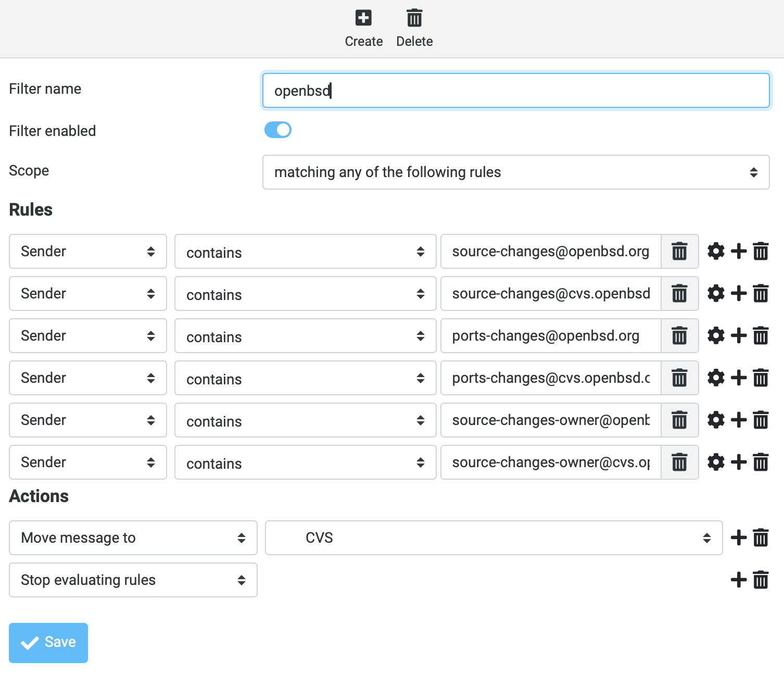Open Sender dropdown for ports-changes@cvs.openbsd rule
The width and height of the screenshot is (784, 675).
[88, 378]
